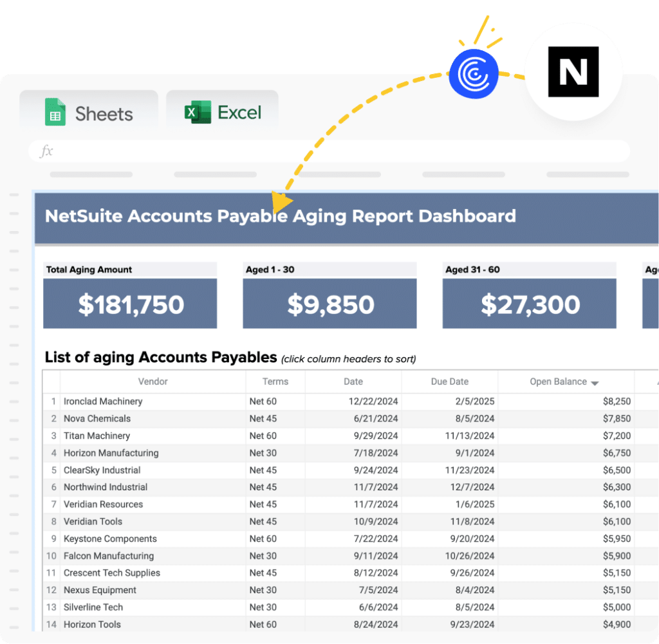The width and height of the screenshot is (659, 644).
Task: Click row number 5 for ClearSky Industrial
Action: point(52,470)
